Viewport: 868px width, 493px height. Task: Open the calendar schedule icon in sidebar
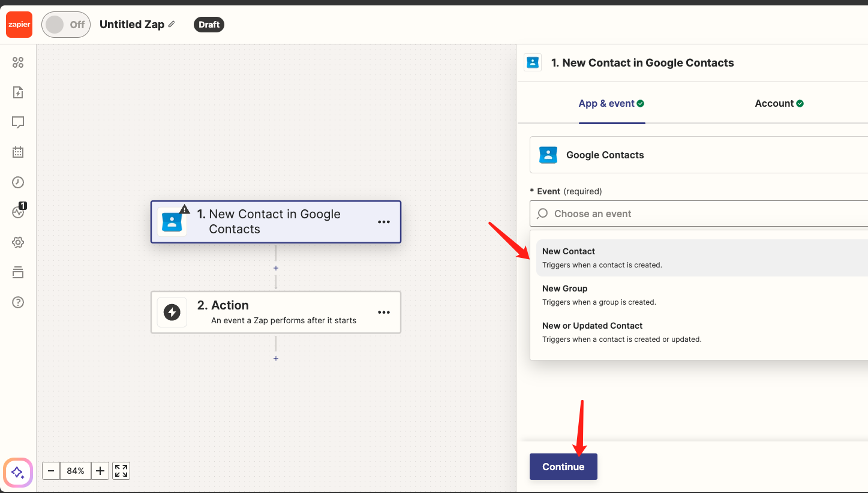click(x=18, y=152)
